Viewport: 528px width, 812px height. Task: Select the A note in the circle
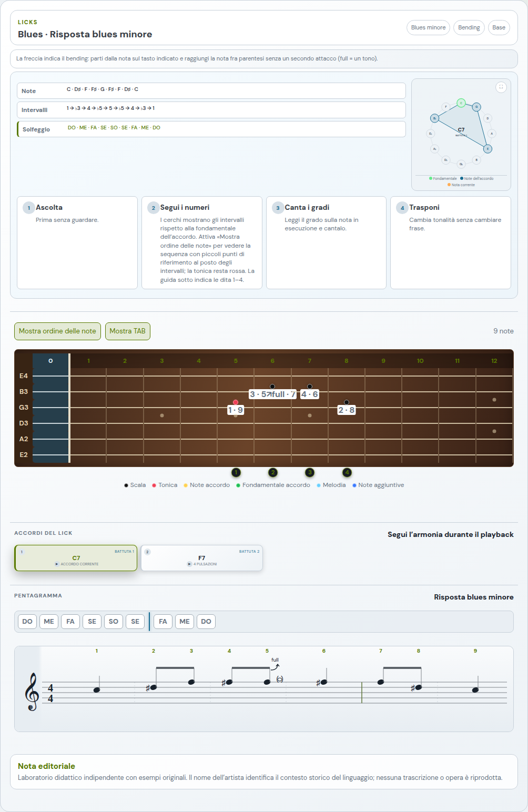pos(492,134)
